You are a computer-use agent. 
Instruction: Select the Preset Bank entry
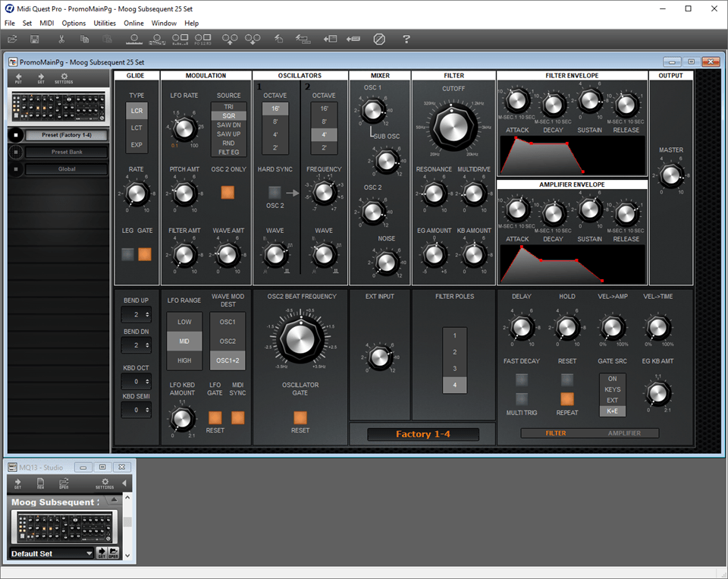[x=67, y=152]
